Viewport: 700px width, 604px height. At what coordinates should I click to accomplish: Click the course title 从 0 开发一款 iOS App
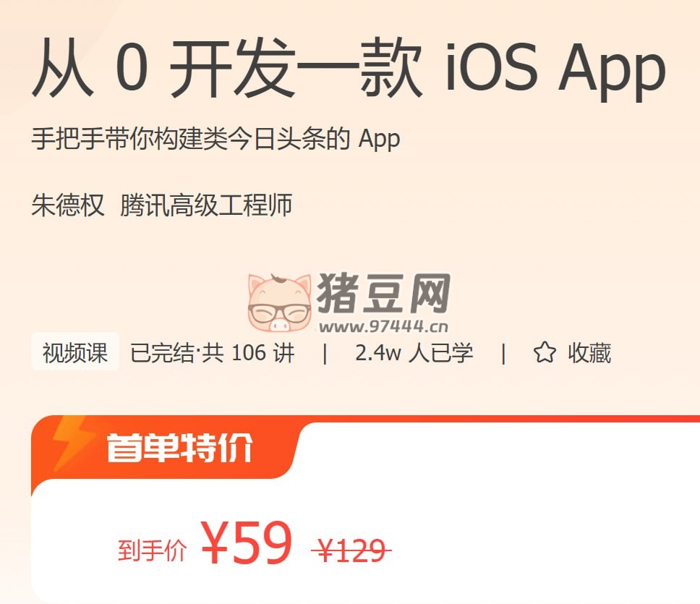(349, 68)
